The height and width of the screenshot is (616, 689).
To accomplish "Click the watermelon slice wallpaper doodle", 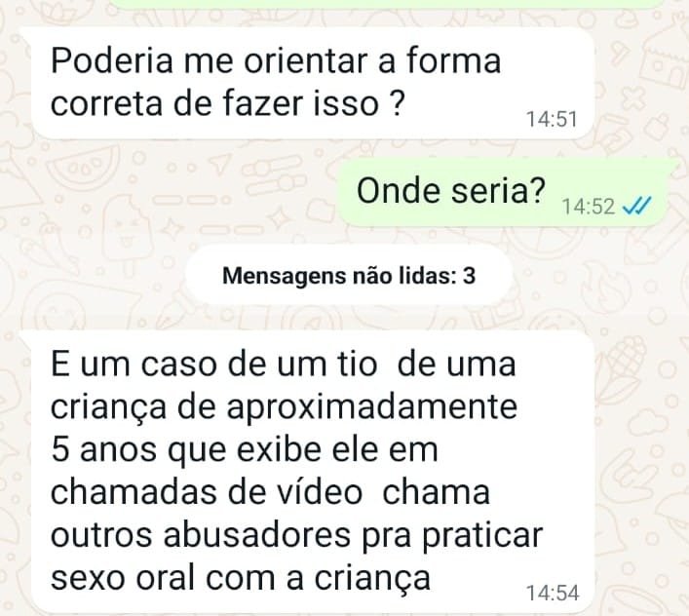I will tap(84, 167).
